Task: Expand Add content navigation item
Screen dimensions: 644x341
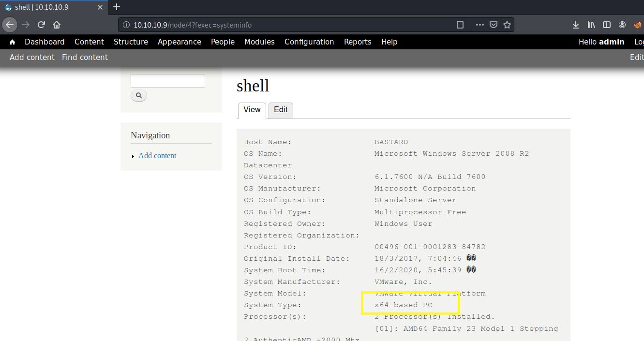Action: point(157,156)
